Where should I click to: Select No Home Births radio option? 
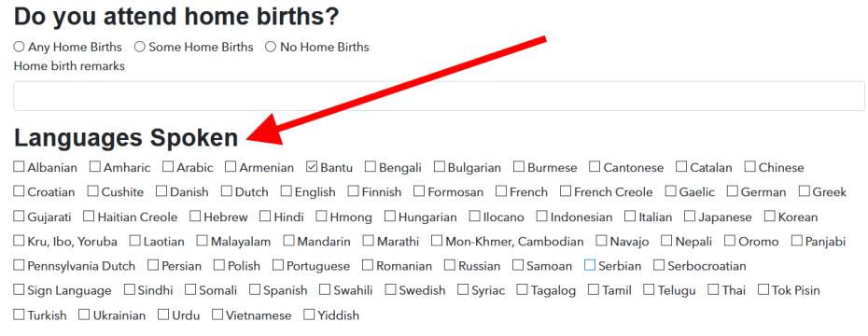(270, 47)
